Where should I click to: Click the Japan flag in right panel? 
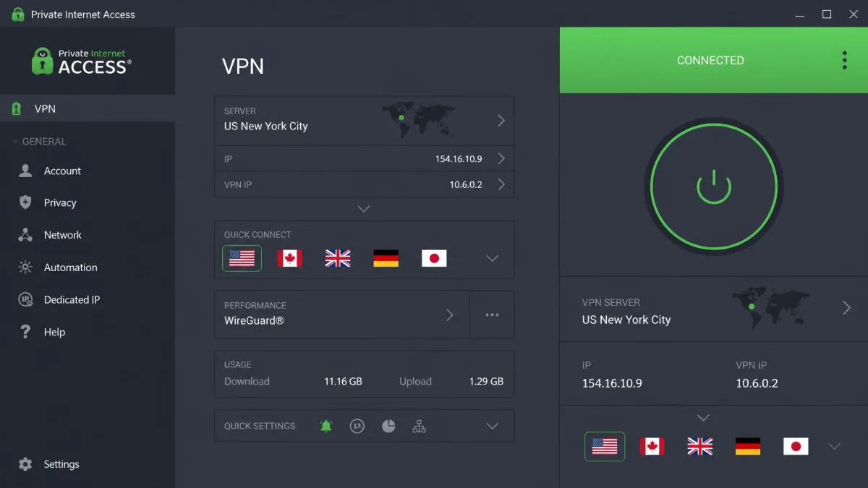pos(796,446)
